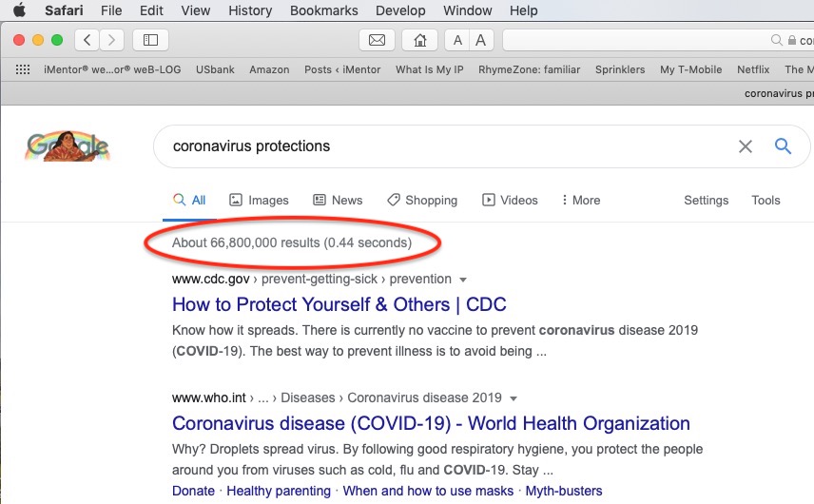The width and height of the screenshot is (814, 504).
Task: Click the Home toolbar icon
Action: tap(419, 40)
